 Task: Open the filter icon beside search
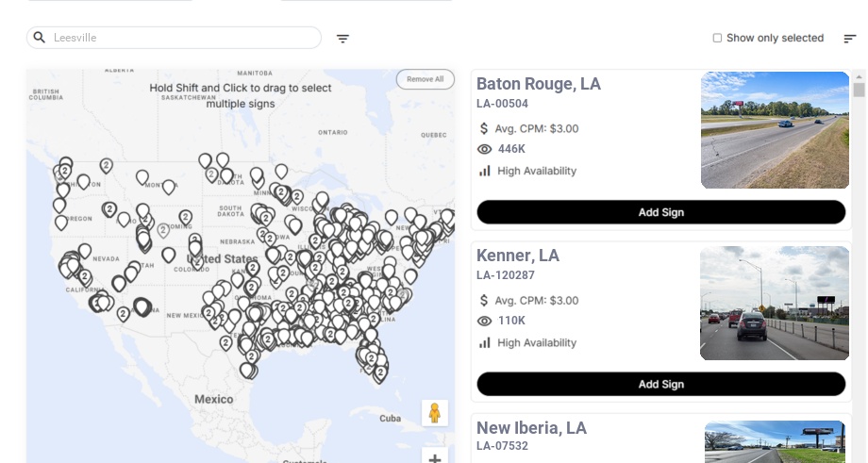tap(343, 39)
